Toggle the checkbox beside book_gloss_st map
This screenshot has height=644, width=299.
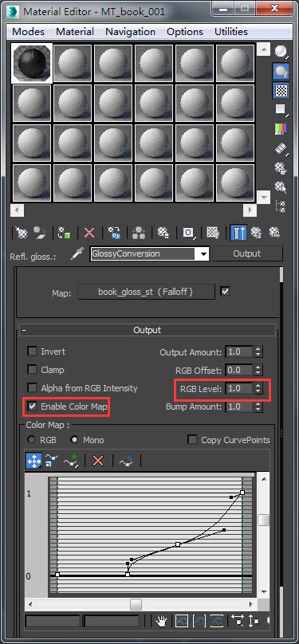(225, 292)
